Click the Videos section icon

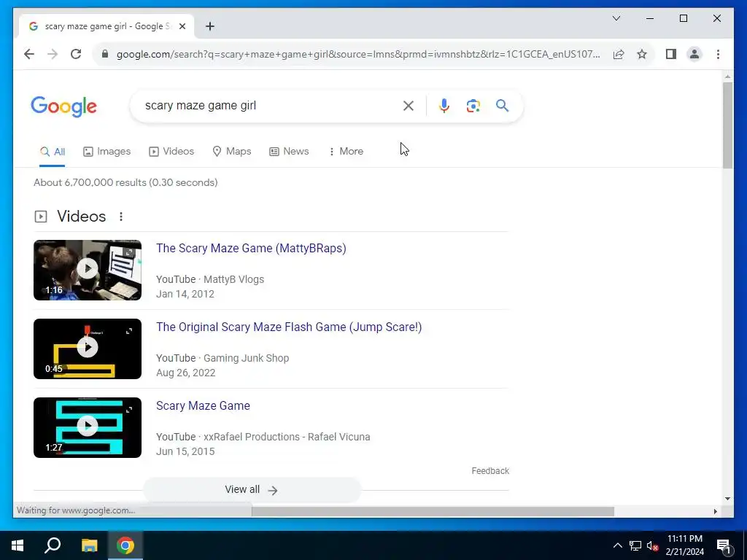(41, 217)
